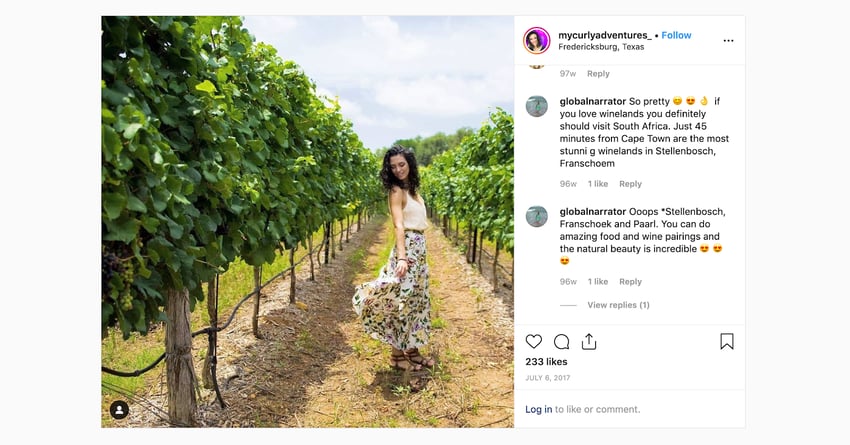Open the mycurlyadventures_ username link

[605, 35]
